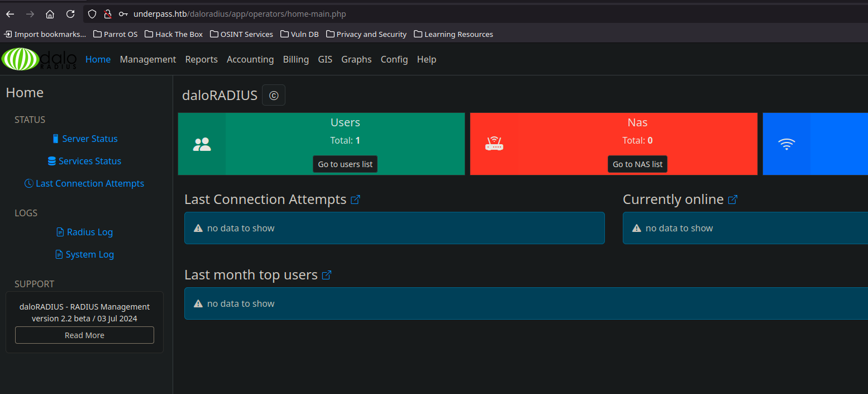Click the wifi icon in blue card
Viewport: 868px width, 394px height.
click(786, 144)
